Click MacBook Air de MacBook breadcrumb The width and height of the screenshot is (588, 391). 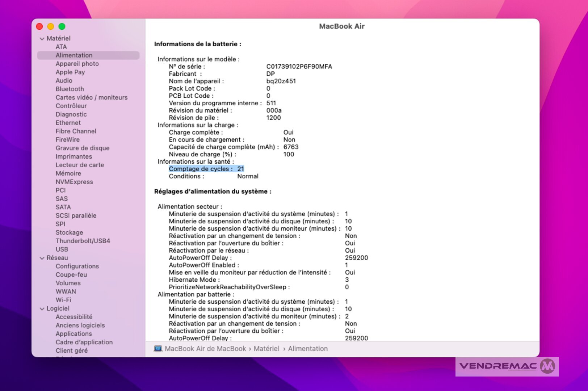[205, 349]
